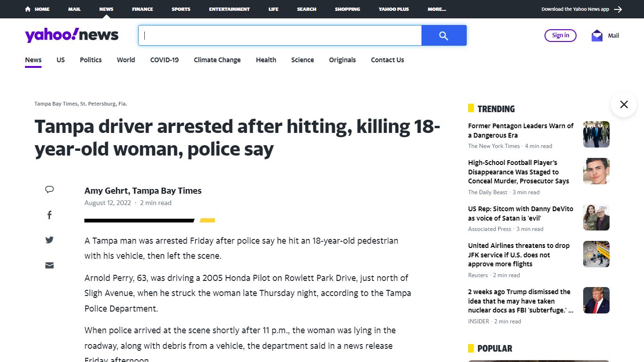This screenshot has height=362, width=644.
Task: Click the magnifier search button
Action: [x=444, y=35]
